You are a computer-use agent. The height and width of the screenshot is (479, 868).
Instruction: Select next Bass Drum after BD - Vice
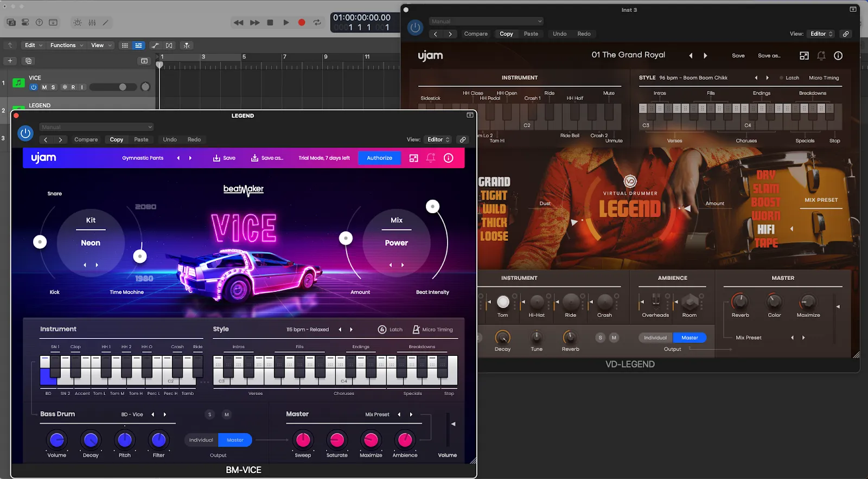tap(165, 414)
